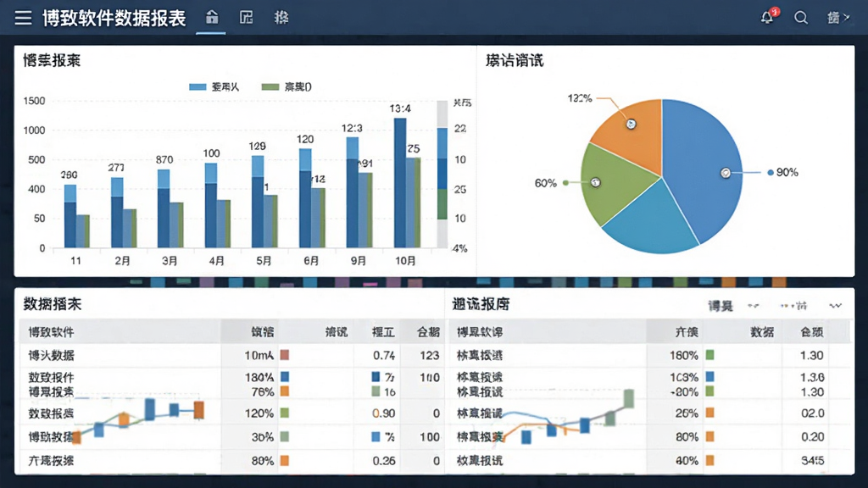Click the teal pie slice at bottom
This screenshot has width=868, height=488.
click(654, 221)
